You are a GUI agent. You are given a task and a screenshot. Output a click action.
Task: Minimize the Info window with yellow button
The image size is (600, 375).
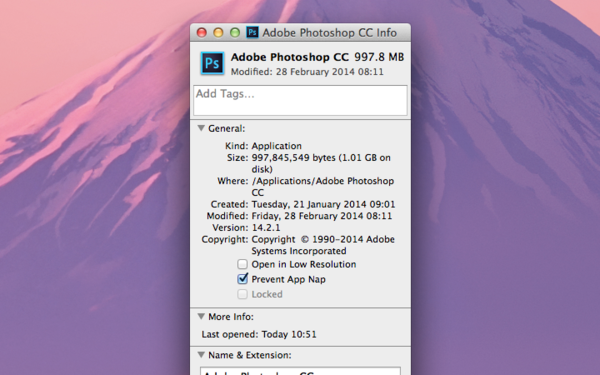pos(218,33)
